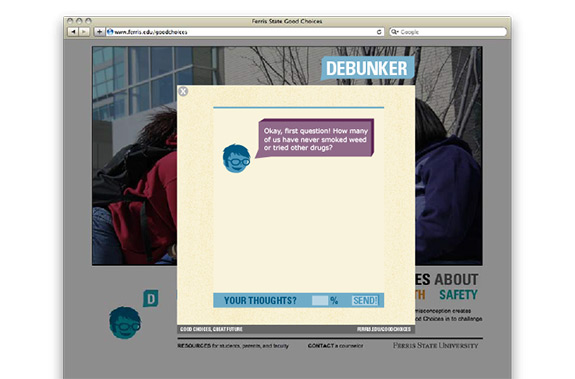This screenshot has height=379, width=575.
Task: Close the Debunker quiz popup
Action: pyautogui.click(x=183, y=91)
